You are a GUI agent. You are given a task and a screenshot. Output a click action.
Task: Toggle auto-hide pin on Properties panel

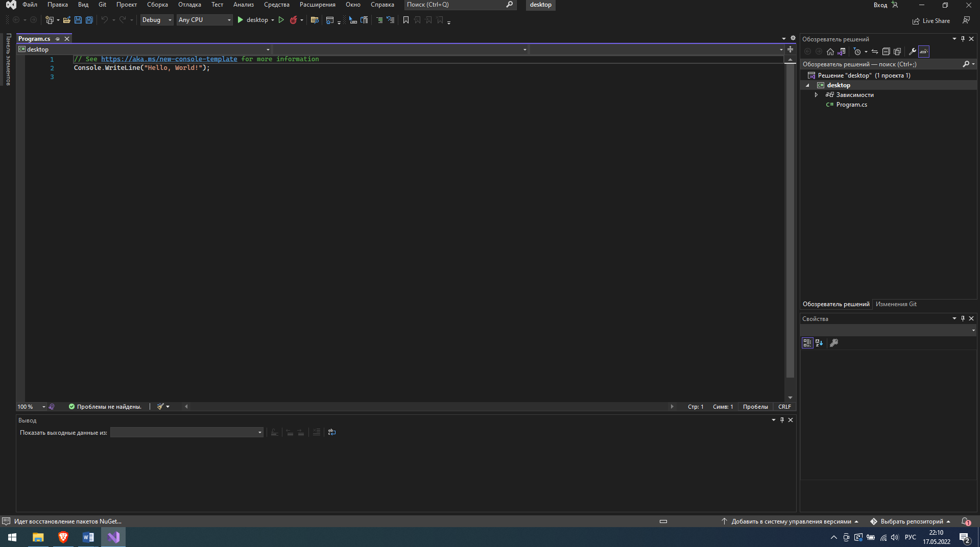click(x=963, y=318)
